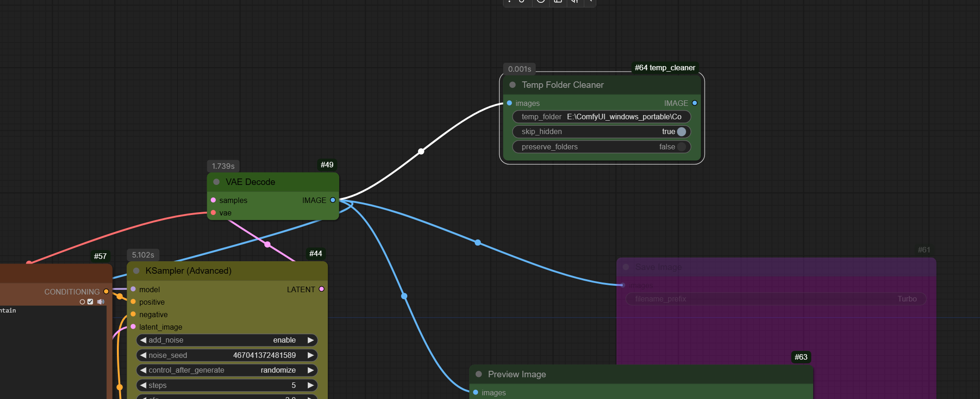
Task: Collapse the Temp Folder Cleaner node dot
Action: tap(512, 85)
